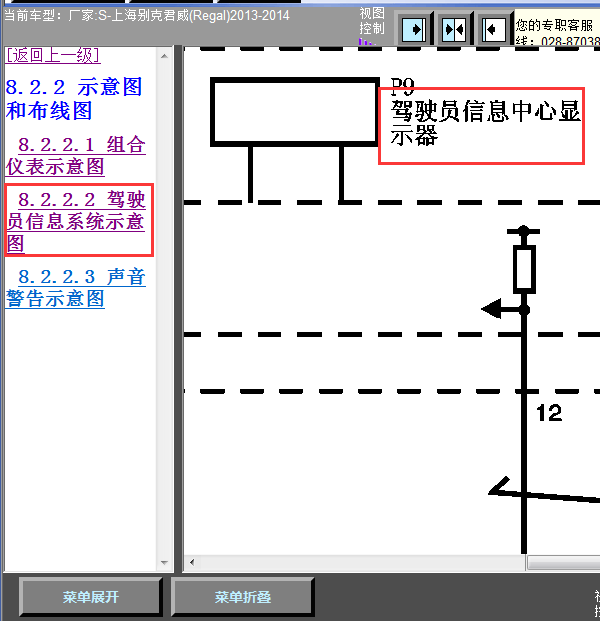Click the collapse-left view control icon
This screenshot has width=600, height=621.
coord(494,29)
